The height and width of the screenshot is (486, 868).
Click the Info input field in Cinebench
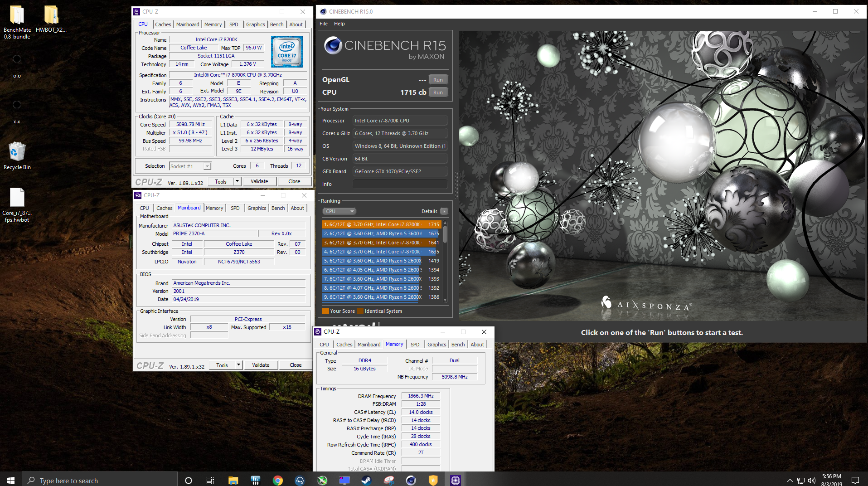tap(400, 184)
